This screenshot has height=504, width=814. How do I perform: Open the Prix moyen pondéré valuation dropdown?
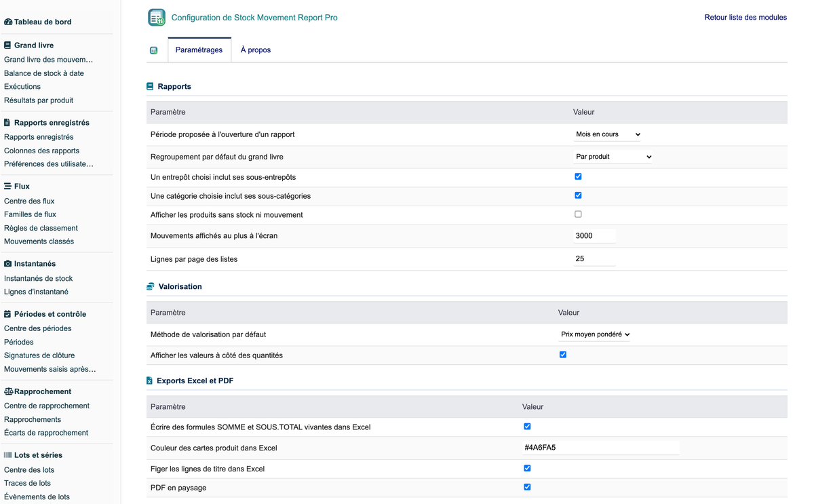[595, 334]
